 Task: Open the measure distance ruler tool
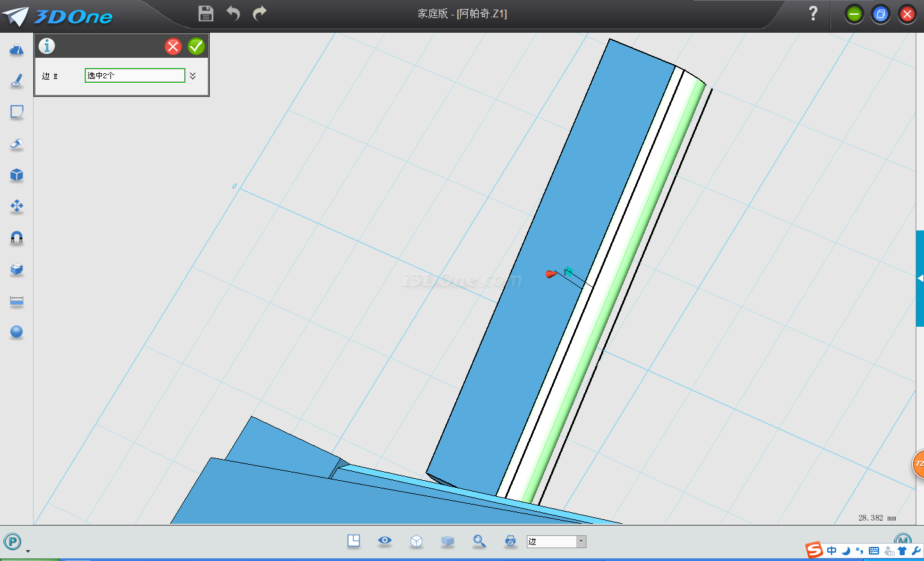tap(17, 301)
